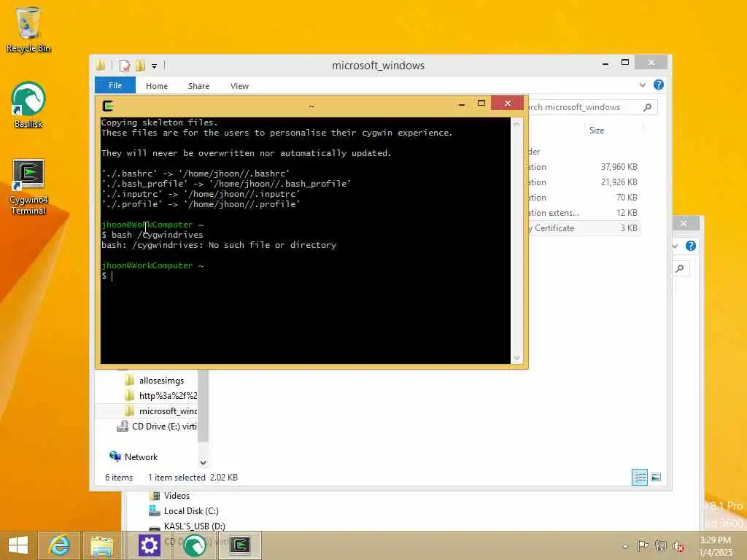This screenshot has height=560, width=747.
Task: Open the Recycle Bin desktop icon
Action: 28,29
